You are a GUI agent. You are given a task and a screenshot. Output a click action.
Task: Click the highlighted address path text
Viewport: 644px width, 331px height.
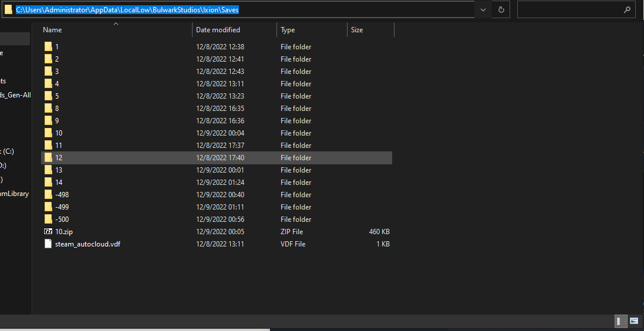coord(127,10)
